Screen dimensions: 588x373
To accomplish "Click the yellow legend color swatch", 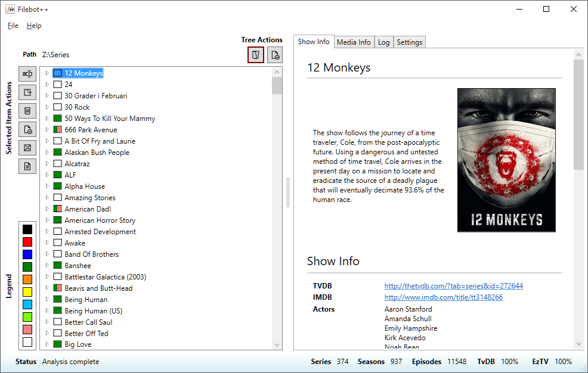I will point(27,292).
